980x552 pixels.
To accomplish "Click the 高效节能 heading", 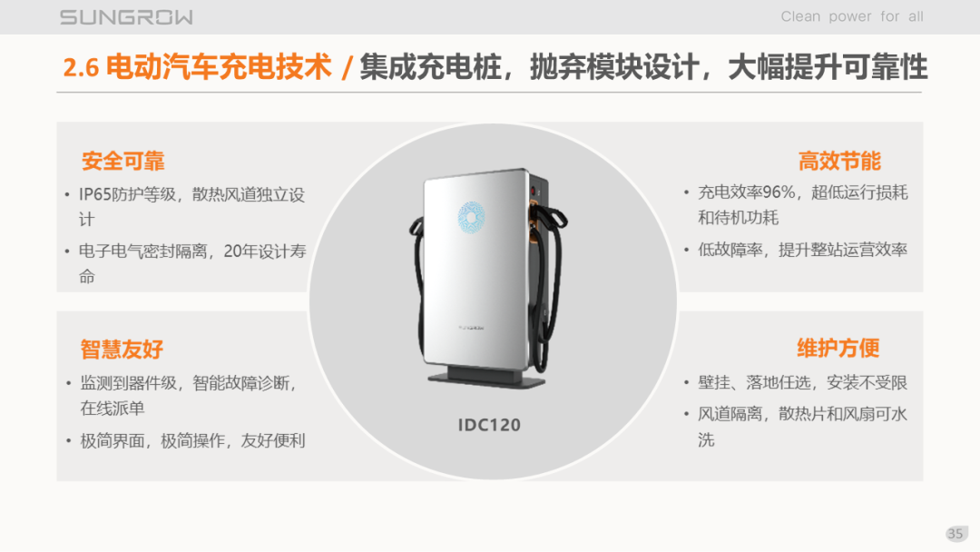I will 839,162.
